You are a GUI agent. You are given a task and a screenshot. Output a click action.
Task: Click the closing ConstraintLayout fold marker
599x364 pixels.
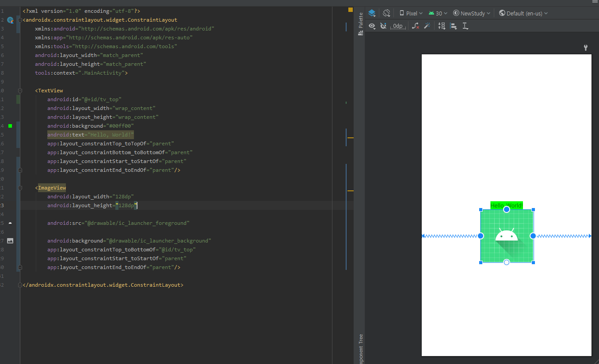(x=20, y=285)
